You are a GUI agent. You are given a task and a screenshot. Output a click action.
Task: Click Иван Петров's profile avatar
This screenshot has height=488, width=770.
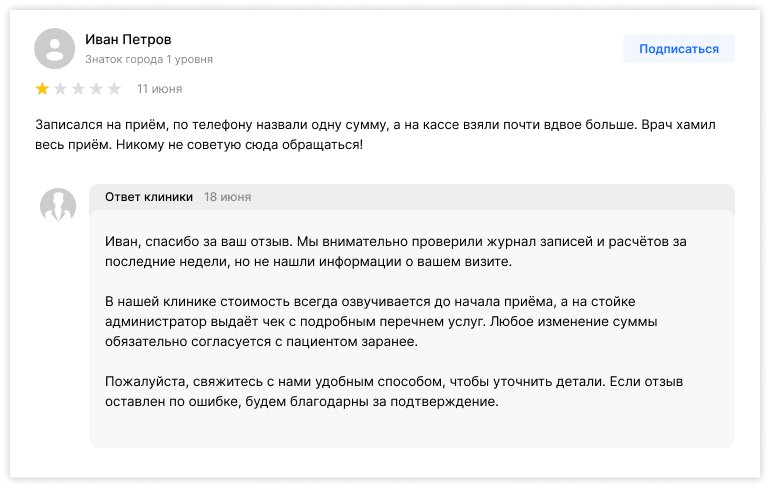tap(55, 48)
